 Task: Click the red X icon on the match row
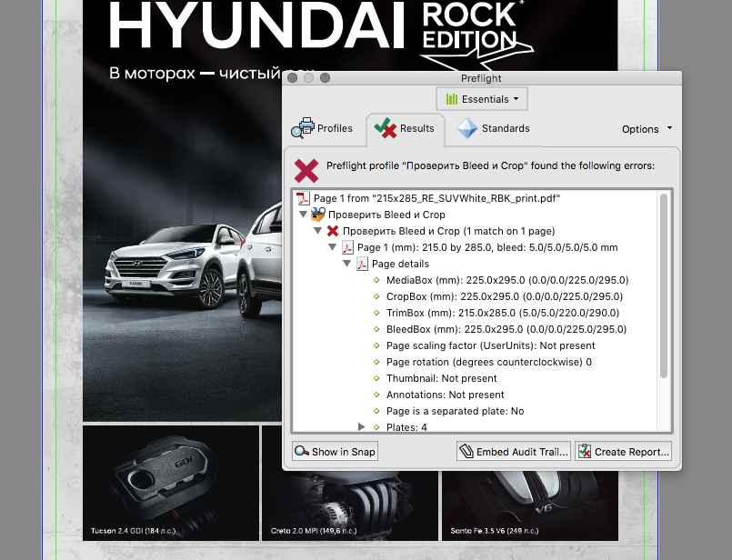click(333, 231)
